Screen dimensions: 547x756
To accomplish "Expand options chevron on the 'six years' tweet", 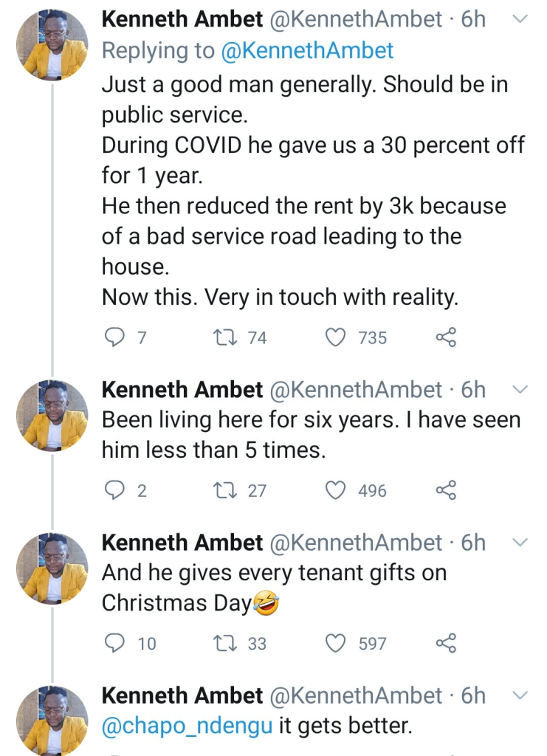I will pyautogui.click(x=520, y=389).
